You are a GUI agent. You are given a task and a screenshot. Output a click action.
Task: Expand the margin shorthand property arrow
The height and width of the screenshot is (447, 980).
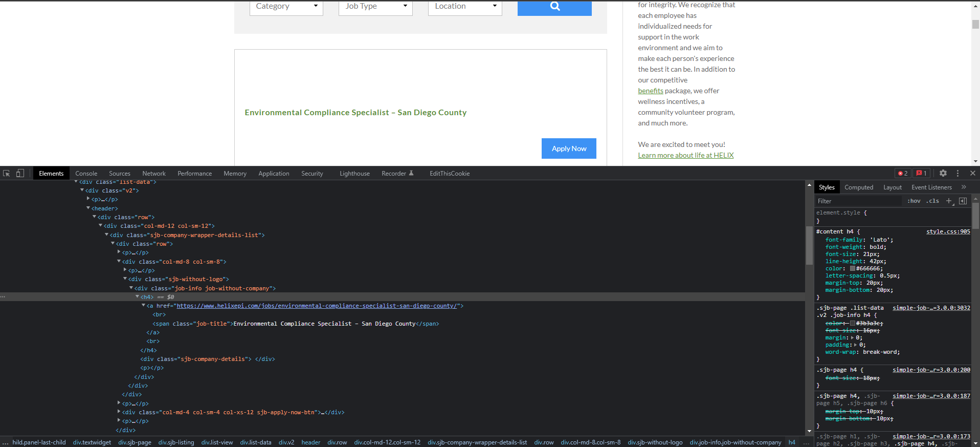pyautogui.click(x=852, y=337)
